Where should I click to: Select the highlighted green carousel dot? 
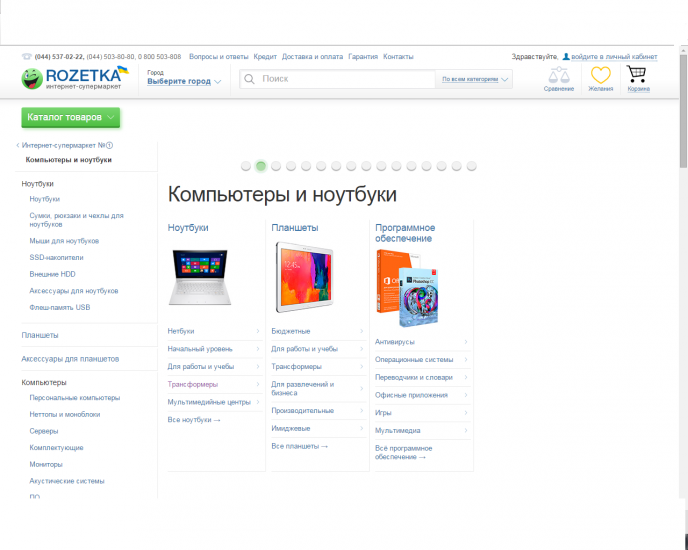tap(261, 166)
